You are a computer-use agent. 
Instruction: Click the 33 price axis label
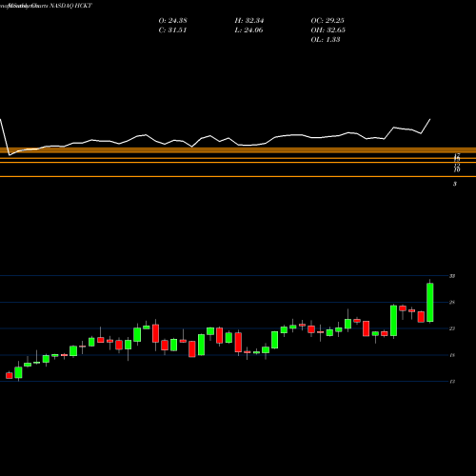coord(452,276)
